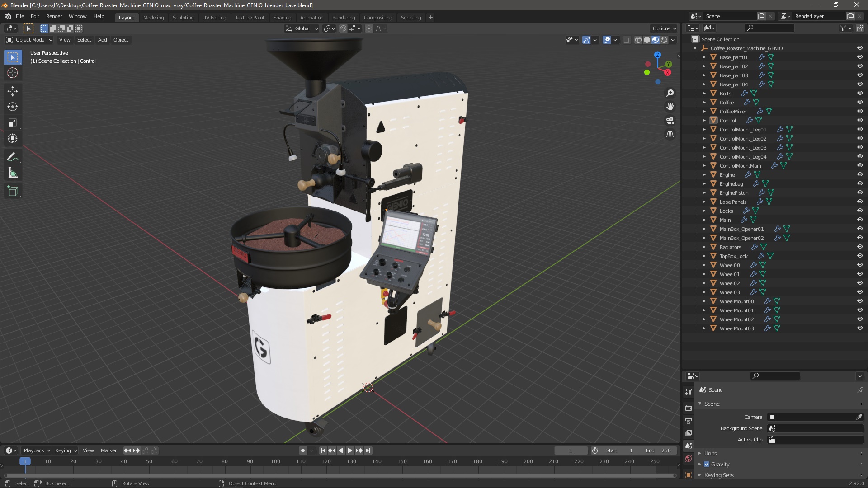The width and height of the screenshot is (868, 488).
Task: Switch to the Shading workspace tab
Action: [x=282, y=18]
